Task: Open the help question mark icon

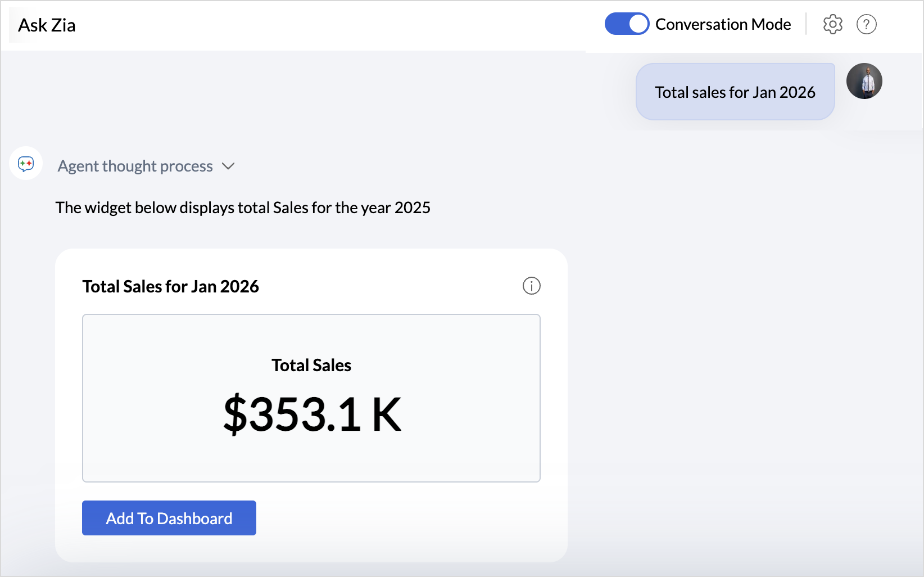Action: [866, 24]
